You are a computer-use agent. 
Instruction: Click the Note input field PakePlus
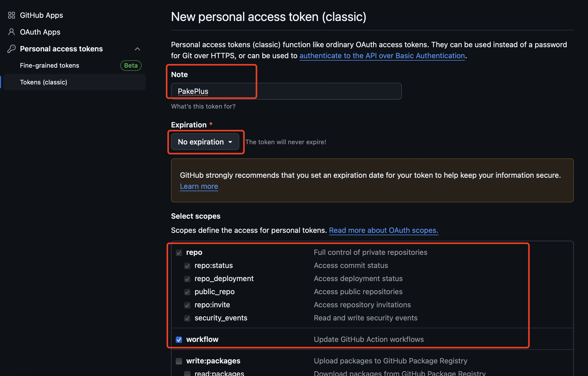(x=285, y=91)
